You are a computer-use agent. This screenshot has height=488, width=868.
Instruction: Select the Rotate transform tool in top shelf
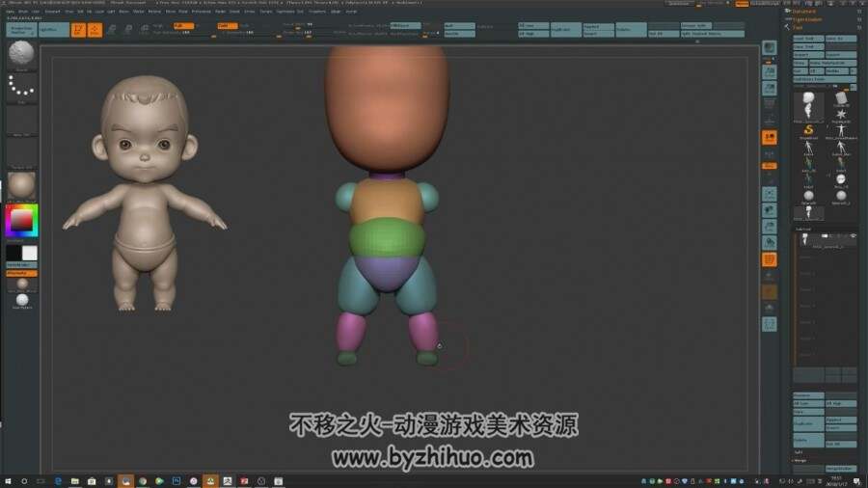(x=145, y=29)
